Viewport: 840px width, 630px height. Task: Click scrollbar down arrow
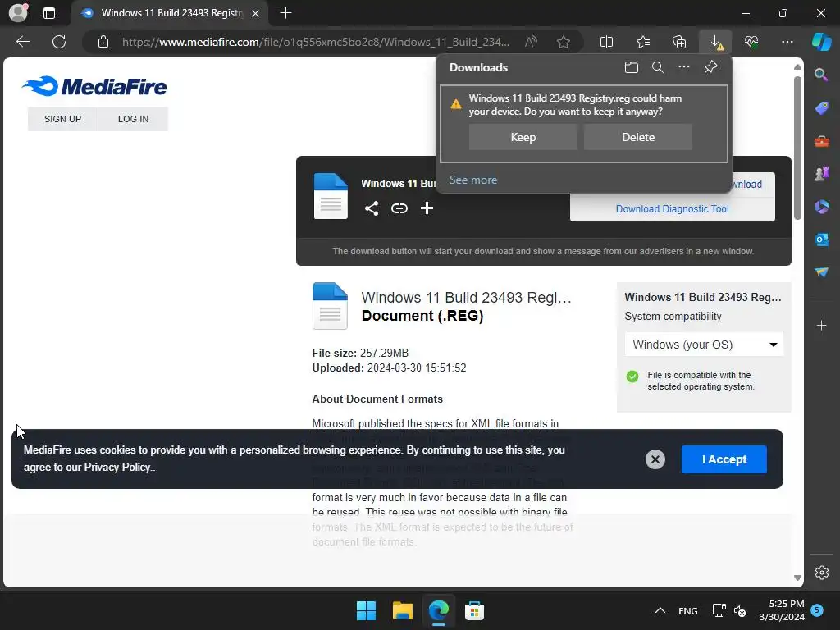tap(797, 577)
